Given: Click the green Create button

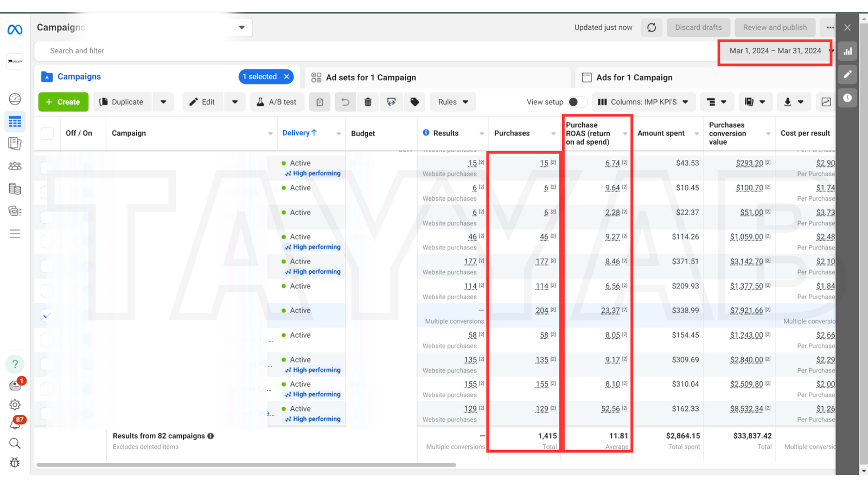Looking at the screenshot, I should (63, 102).
